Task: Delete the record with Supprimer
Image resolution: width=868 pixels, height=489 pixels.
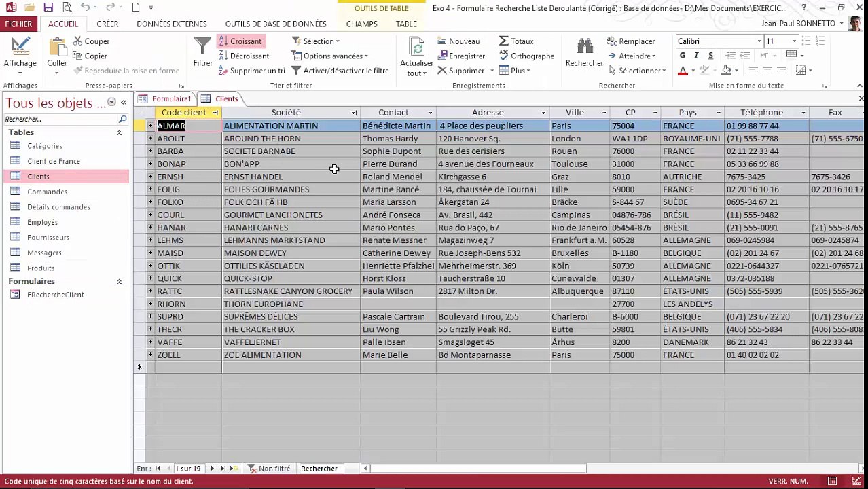Action: click(x=460, y=71)
